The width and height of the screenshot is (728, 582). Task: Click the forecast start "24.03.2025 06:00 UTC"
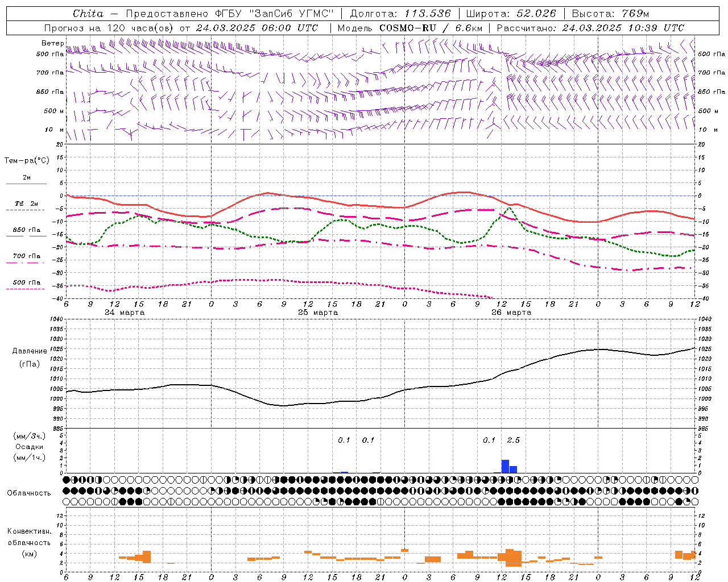click(257, 28)
